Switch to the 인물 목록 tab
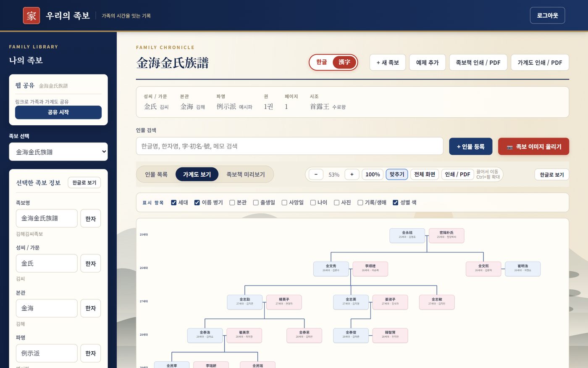The height and width of the screenshot is (368, 588). point(156,175)
